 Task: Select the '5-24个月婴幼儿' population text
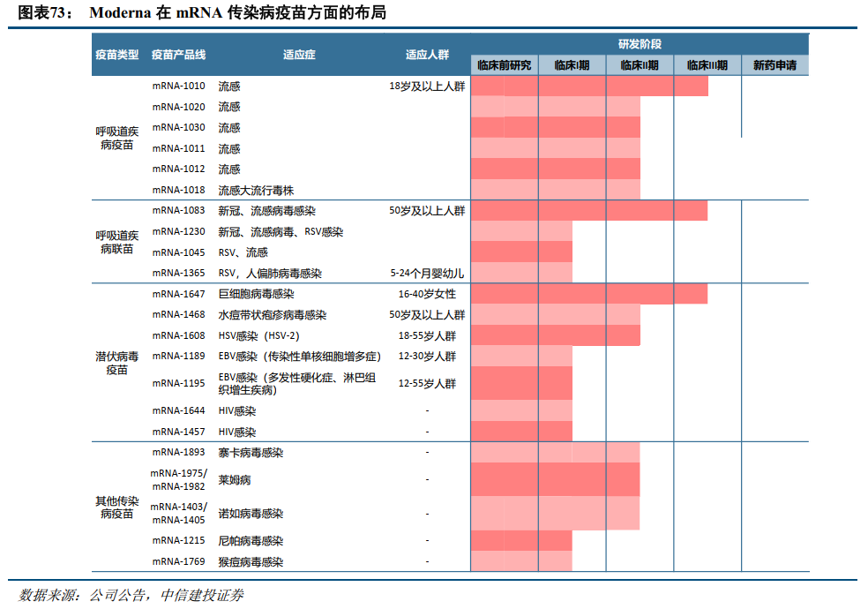427,274
